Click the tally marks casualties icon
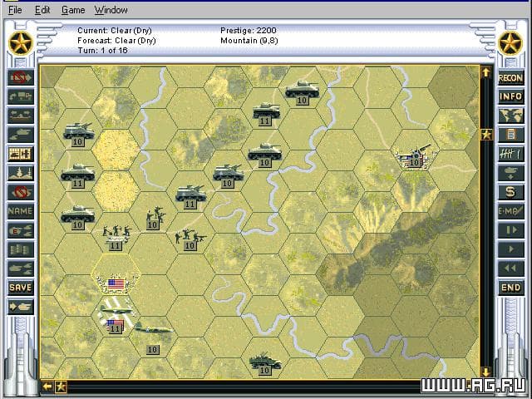 [510, 154]
